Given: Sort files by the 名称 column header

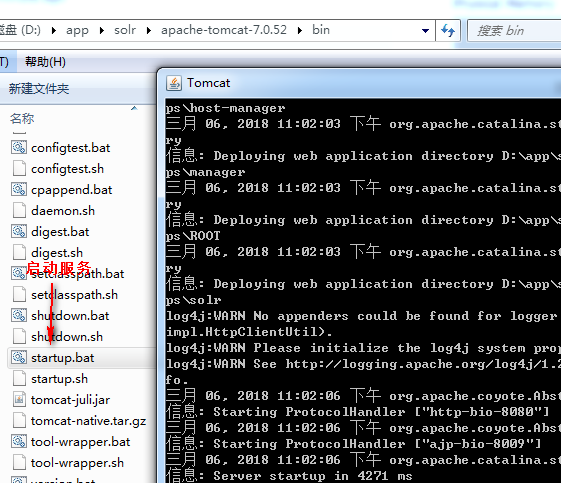Looking at the screenshot, I should tap(22, 118).
